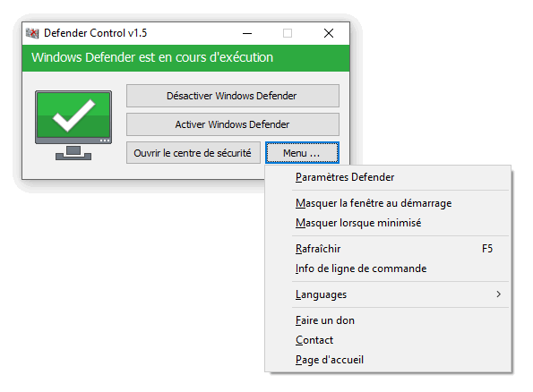Viewport: 533px width, 392px height.
Task: Open the Contact menu entry
Action: (388, 340)
